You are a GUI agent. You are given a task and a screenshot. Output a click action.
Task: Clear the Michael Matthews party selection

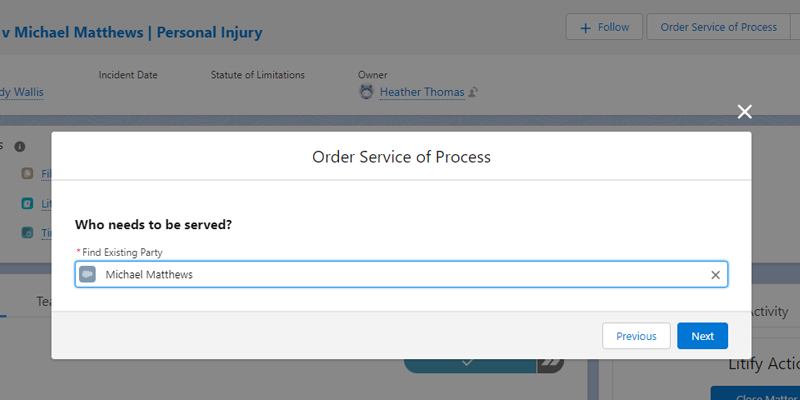point(715,275)
